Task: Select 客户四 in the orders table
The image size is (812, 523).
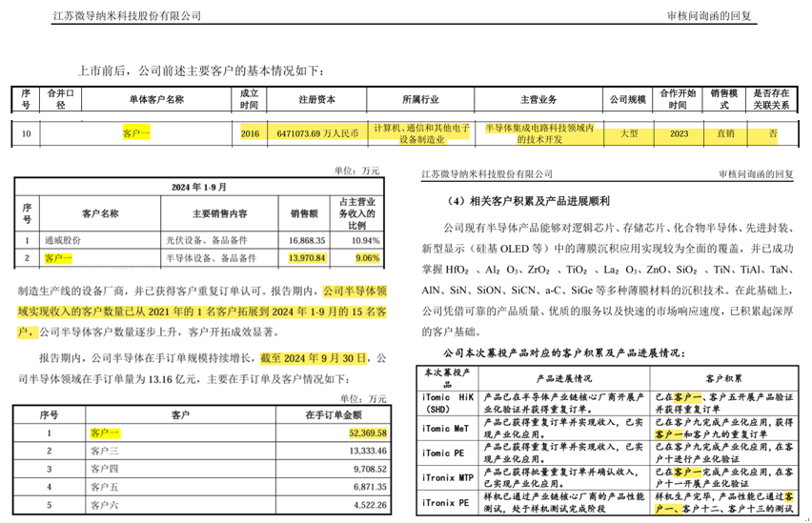Action: coord(105,469)
